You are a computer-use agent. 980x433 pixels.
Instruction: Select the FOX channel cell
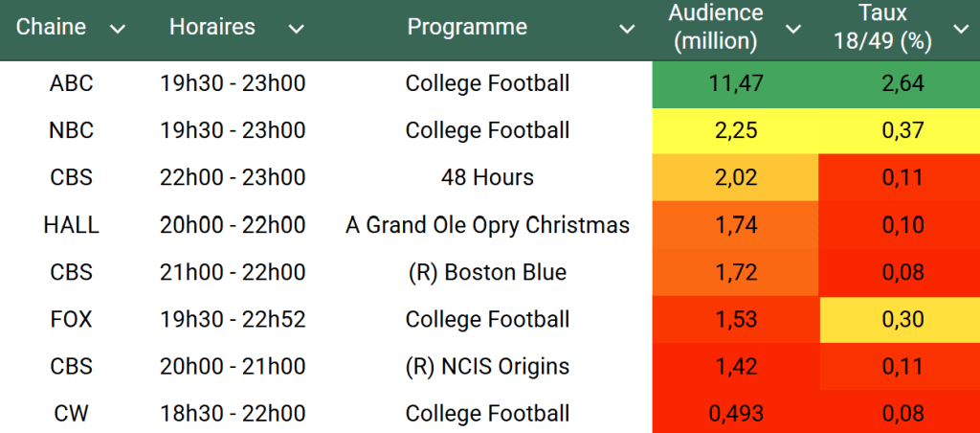72,319
